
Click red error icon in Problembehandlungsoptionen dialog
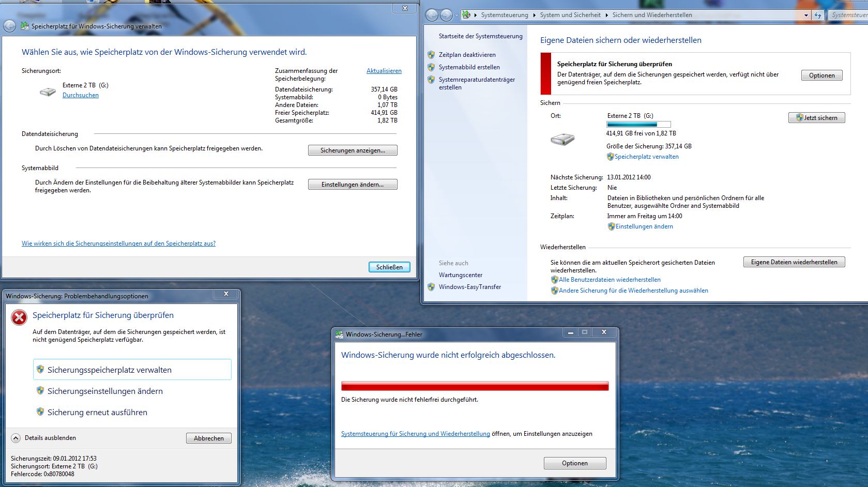point(19,317)
